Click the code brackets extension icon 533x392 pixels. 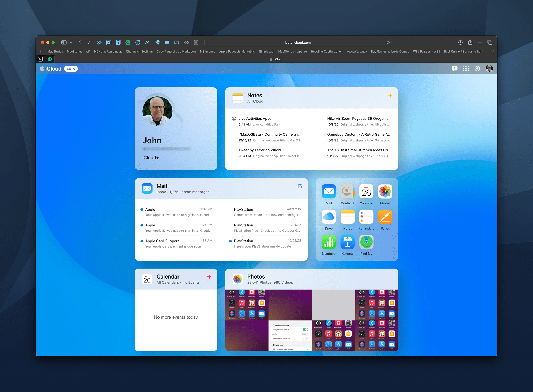pos(186,42)
